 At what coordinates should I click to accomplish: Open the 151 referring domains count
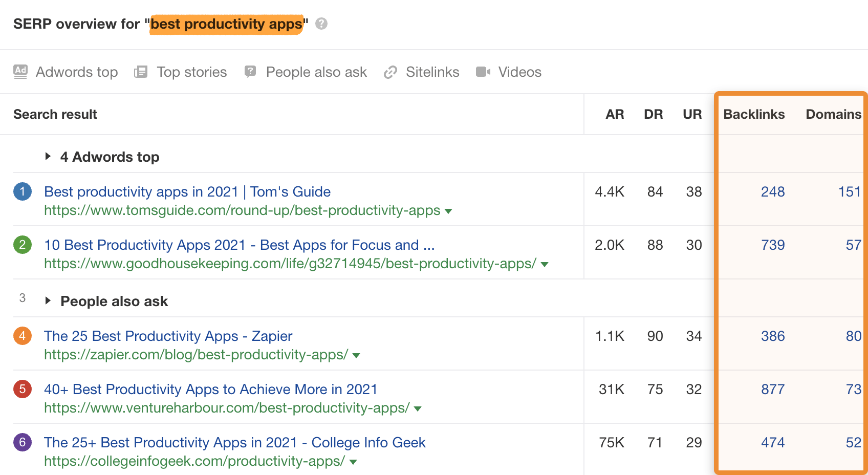coord(849,192)
